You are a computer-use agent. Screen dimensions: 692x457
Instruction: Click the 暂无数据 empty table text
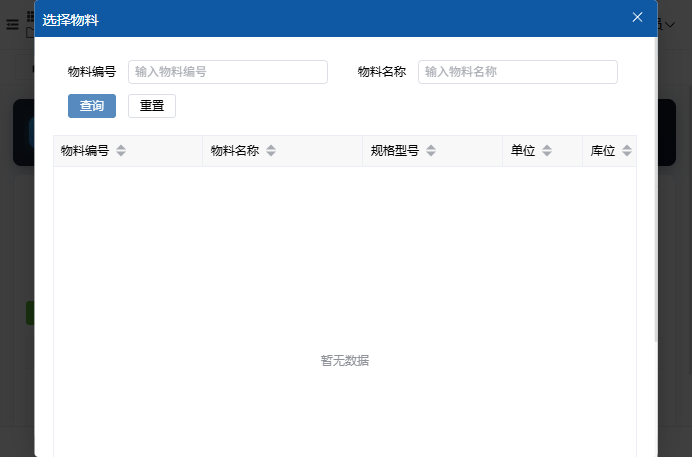345,360
